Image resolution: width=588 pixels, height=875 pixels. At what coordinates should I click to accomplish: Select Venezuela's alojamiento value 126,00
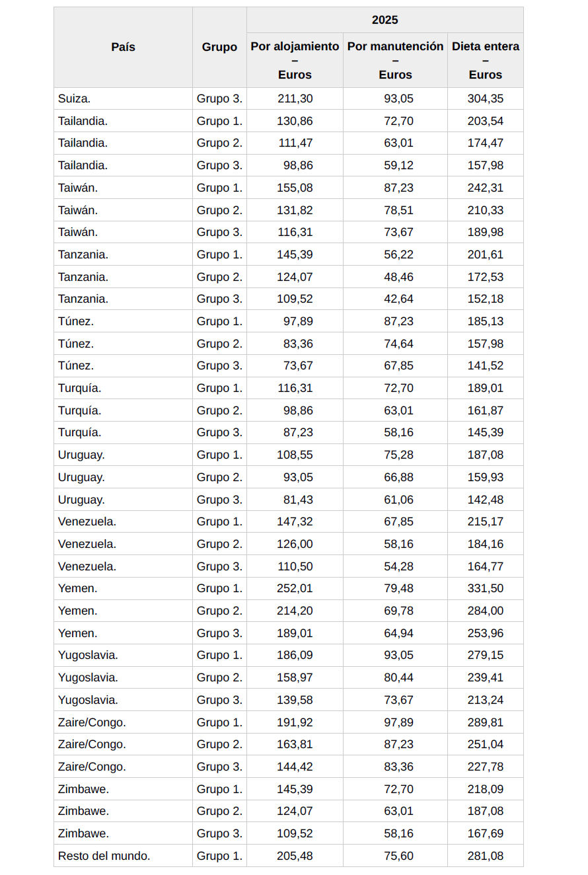click(x=295, y=545)
